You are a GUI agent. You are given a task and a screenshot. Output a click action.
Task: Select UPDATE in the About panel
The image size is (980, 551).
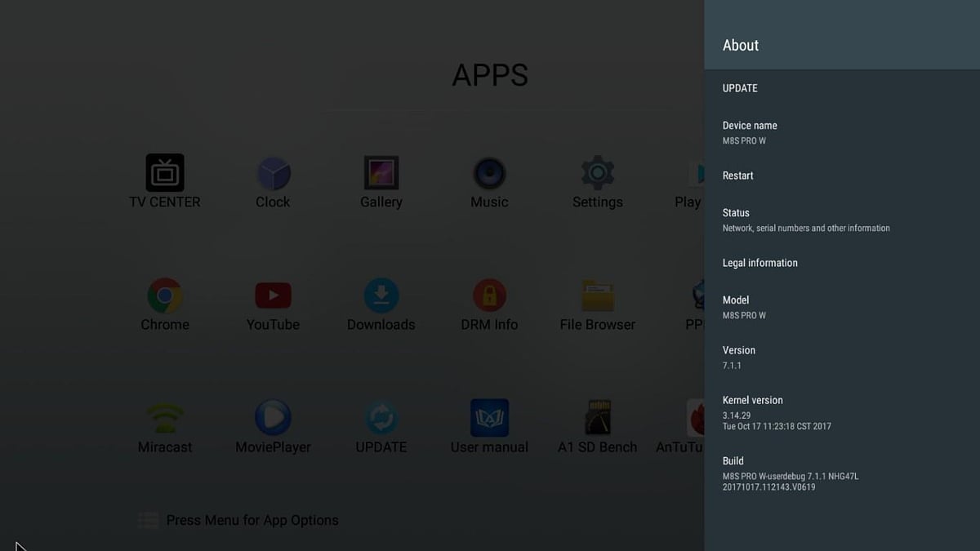[x=739, y=88]
